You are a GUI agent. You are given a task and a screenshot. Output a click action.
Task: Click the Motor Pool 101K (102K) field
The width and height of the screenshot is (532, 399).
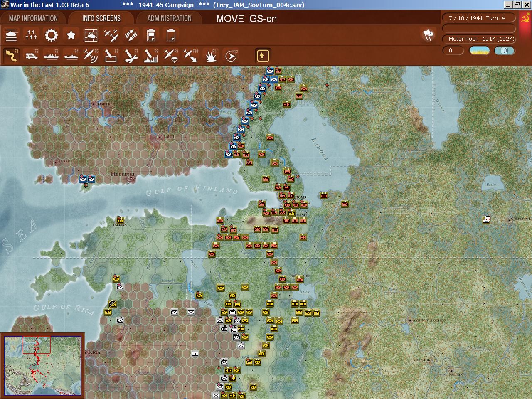tap(479, 39)
